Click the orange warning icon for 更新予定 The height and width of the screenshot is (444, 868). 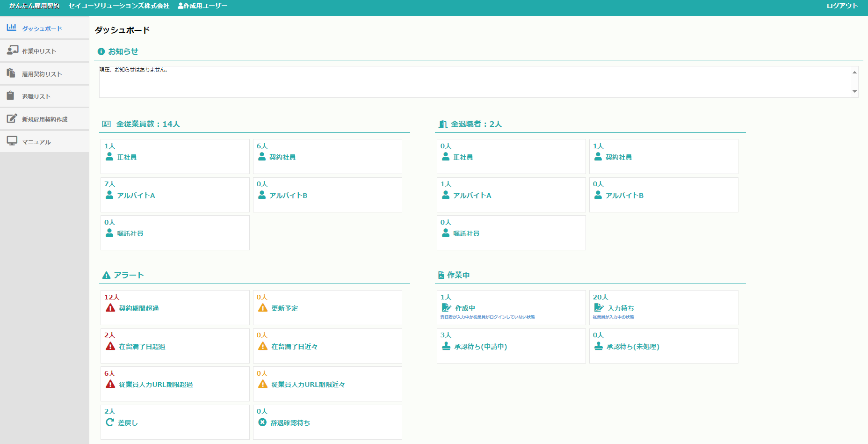coord(263,308)
